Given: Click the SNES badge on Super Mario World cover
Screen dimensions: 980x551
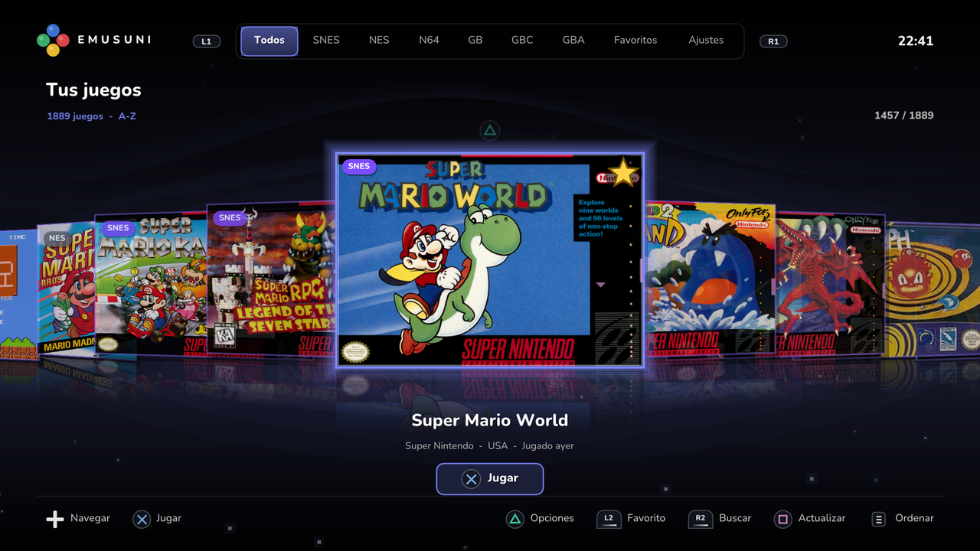Looking at the screenshot, I should tap(358, 166).
